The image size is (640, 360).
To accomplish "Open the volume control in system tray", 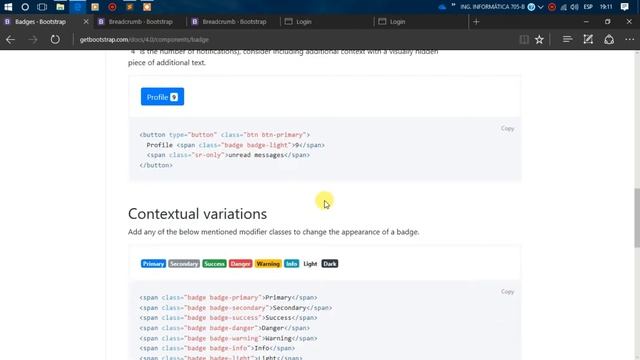I will point(574,7).
